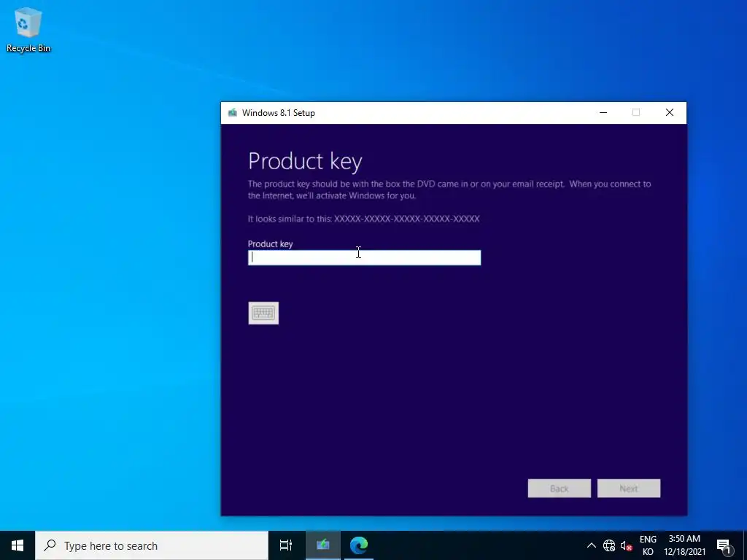Image resolution: width=747 pixels, height=560 pixels.
Task: Open the network status tray icon
Action: [x=609, y=545]
